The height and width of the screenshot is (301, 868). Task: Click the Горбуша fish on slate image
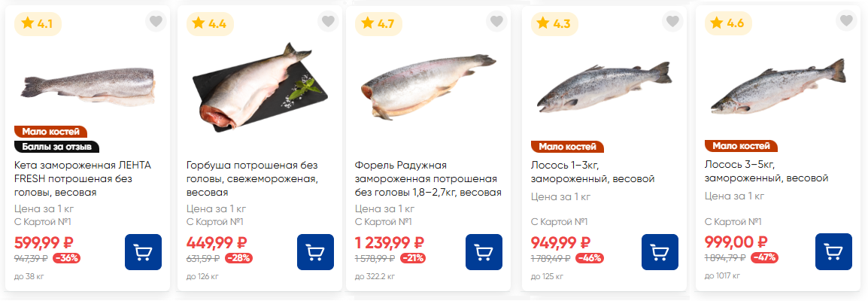258,87
